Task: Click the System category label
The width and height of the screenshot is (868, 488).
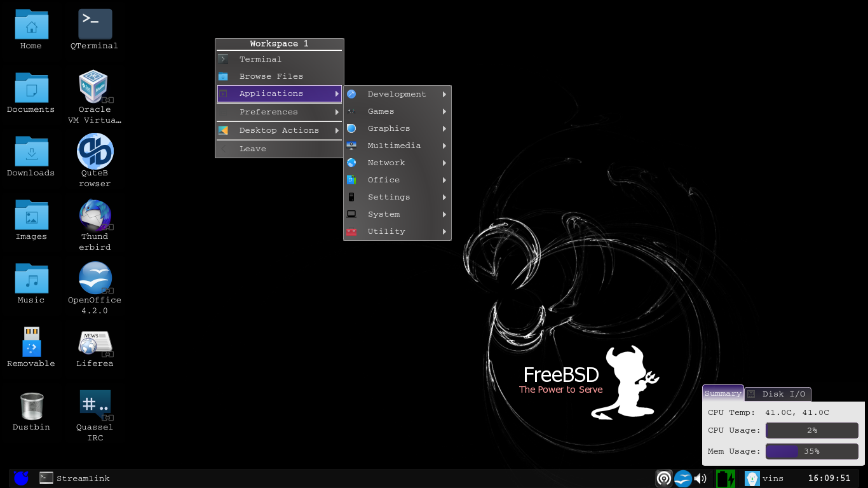Action: coord(384,214)
